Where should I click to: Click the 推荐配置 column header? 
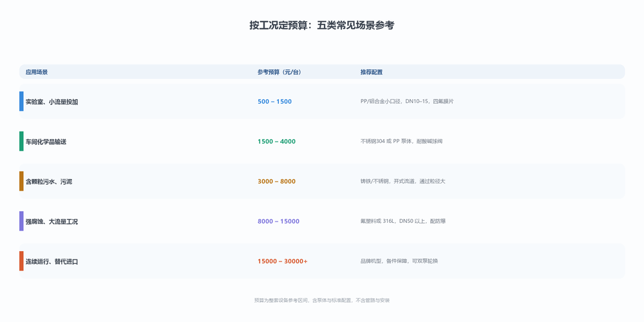pyautogui.click(x=372, y=72)
